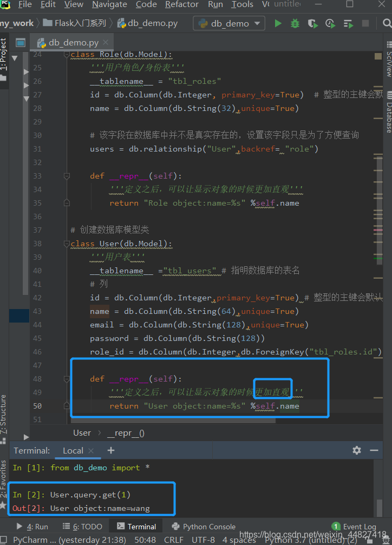Open the Structure tool window

(x=3, y=419)
